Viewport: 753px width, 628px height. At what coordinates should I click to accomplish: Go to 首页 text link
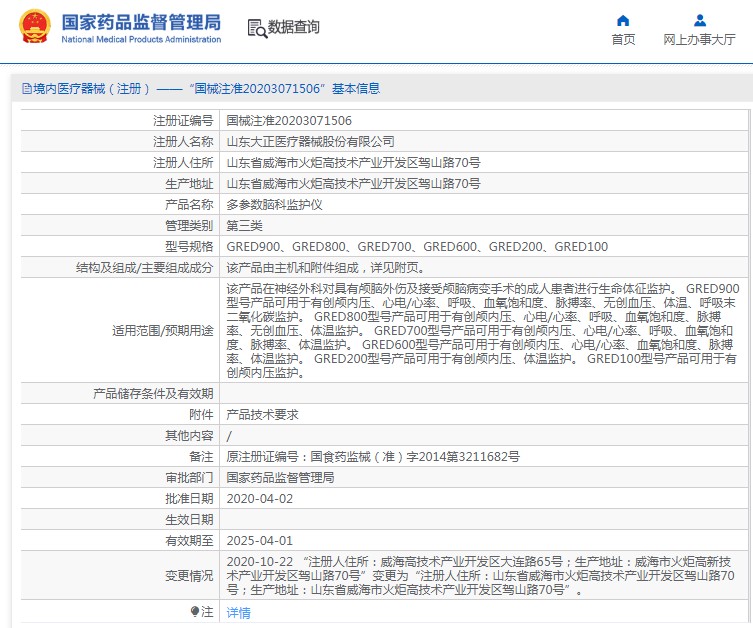[x=623, y=39]
